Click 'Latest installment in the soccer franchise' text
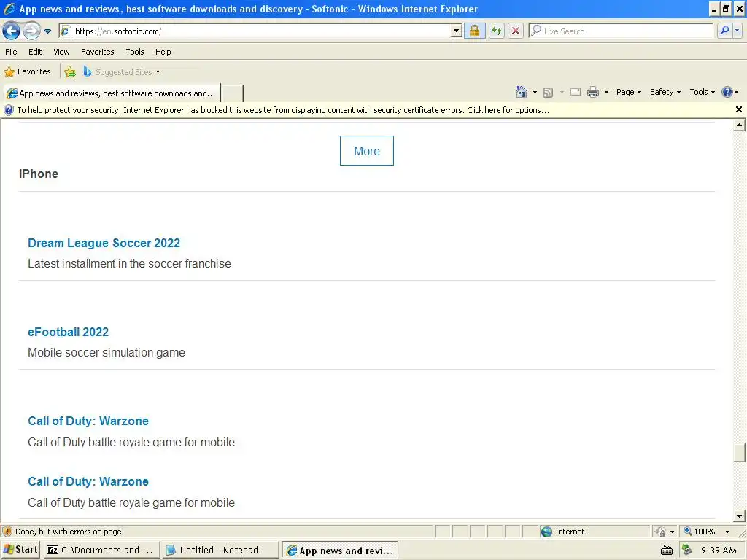The height and width of the screenshot is (560, 747). pos(129,263)
